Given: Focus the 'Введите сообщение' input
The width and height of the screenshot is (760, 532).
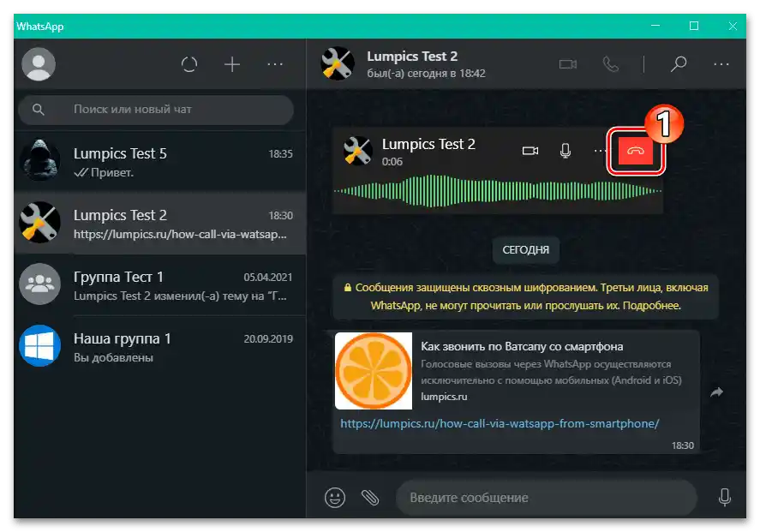Looking at the screenshot, I should tap(547, 498).
